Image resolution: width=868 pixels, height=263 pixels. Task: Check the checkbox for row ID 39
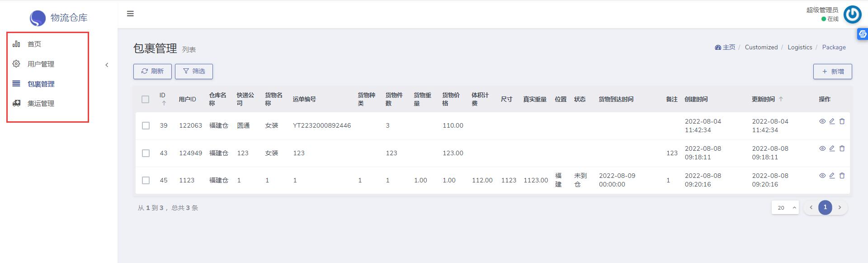146,126
